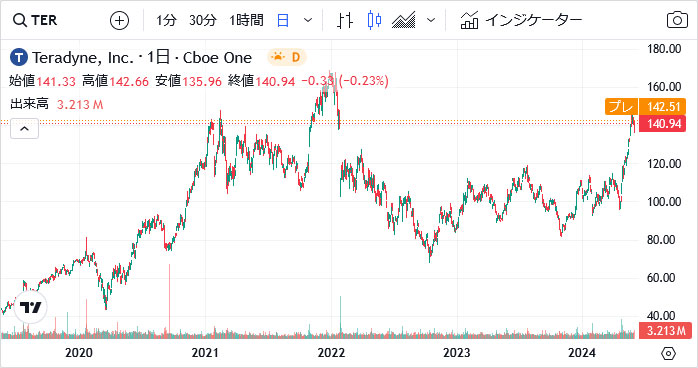698x368 pixels.
Task: Open chart settings hexagon icon
Action: click(669, 353)
